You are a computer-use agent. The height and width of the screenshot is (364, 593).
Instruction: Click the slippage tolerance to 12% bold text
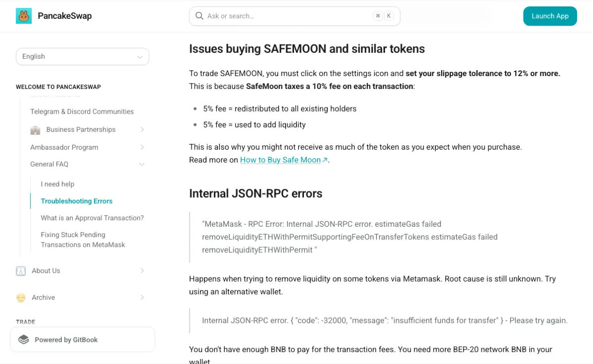pyautogui.click(x=483, y=74)
